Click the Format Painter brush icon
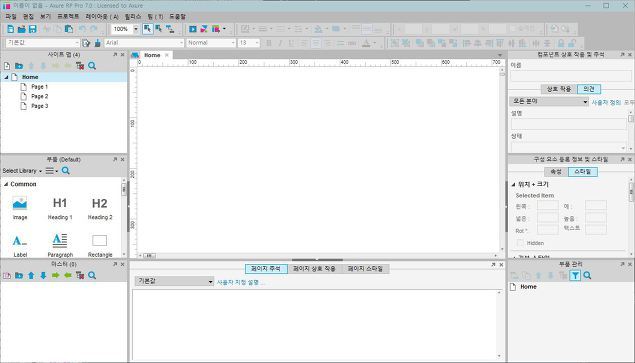 97,43
